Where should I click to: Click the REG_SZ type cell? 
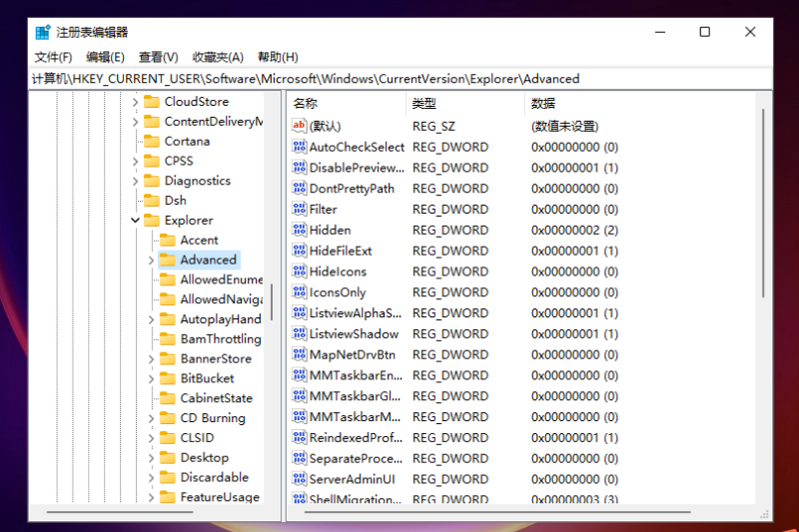click(x=433, y=126)
